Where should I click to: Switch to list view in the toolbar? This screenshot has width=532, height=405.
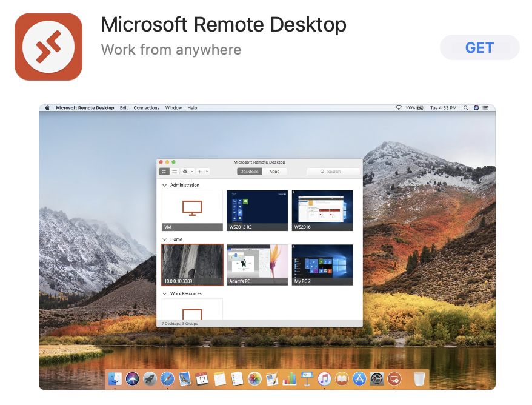tap(174, 172)
